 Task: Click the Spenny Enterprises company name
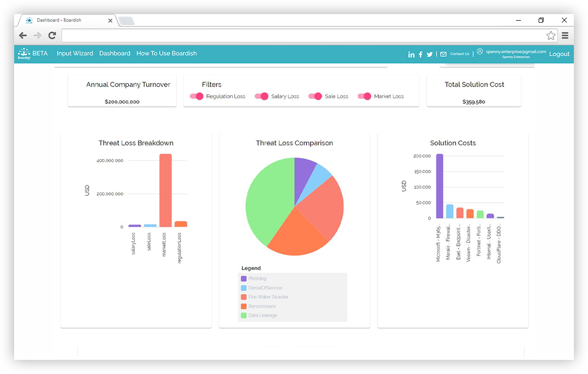[516, 57]
